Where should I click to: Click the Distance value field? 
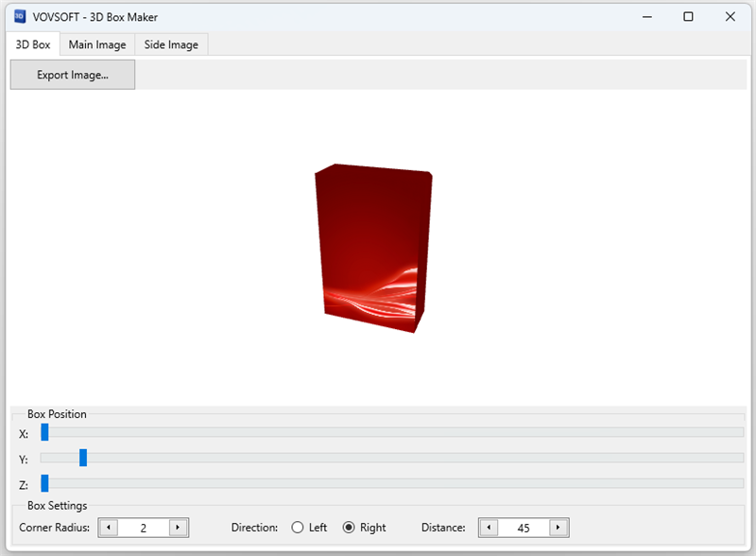click(524, 528)
